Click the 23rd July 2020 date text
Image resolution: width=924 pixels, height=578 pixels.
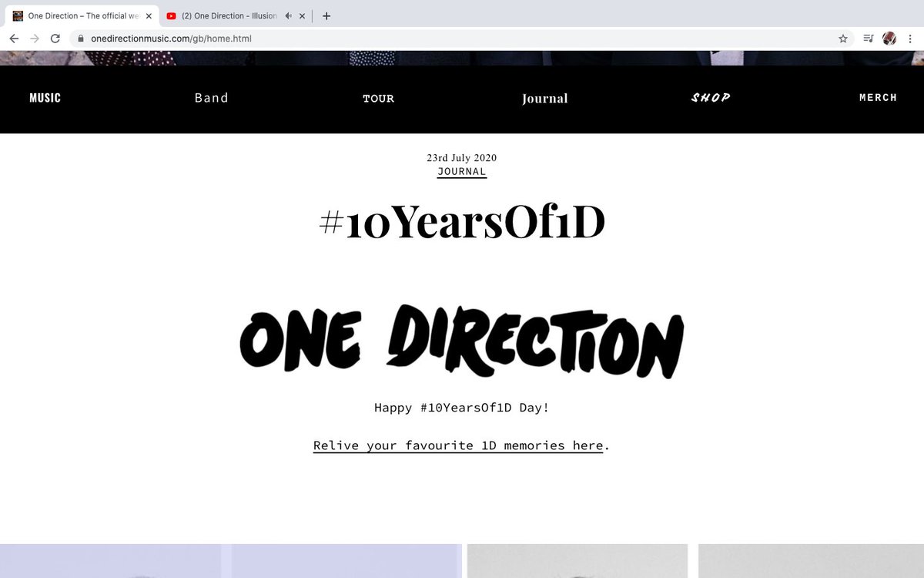pos(462,158)
